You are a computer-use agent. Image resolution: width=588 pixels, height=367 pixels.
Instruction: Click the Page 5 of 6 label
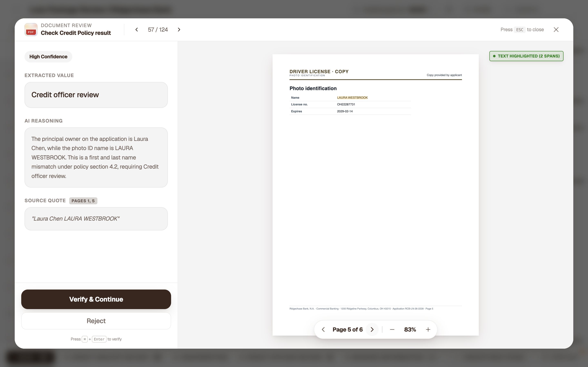coord(347,329)
